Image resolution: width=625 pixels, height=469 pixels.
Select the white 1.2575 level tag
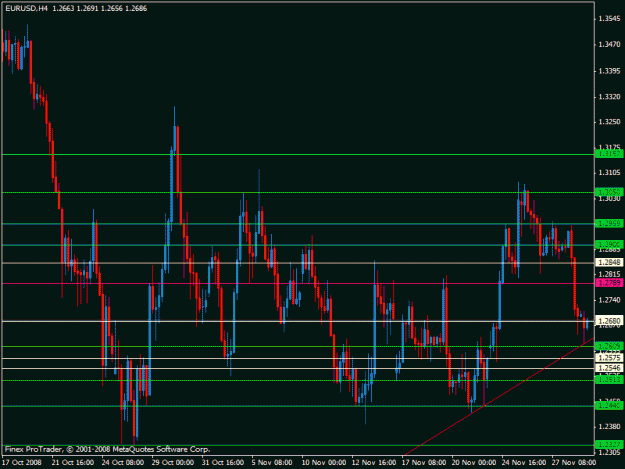click(609, 358)
